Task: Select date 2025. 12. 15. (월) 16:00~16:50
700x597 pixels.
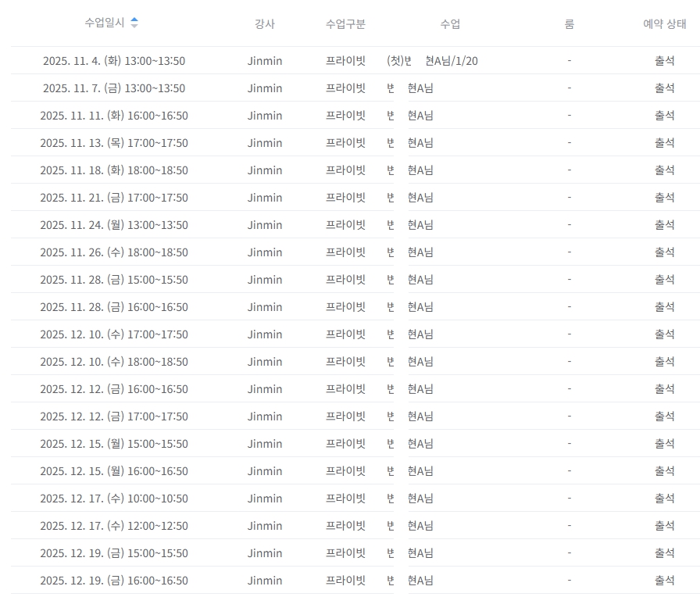Action: point(114,471)
